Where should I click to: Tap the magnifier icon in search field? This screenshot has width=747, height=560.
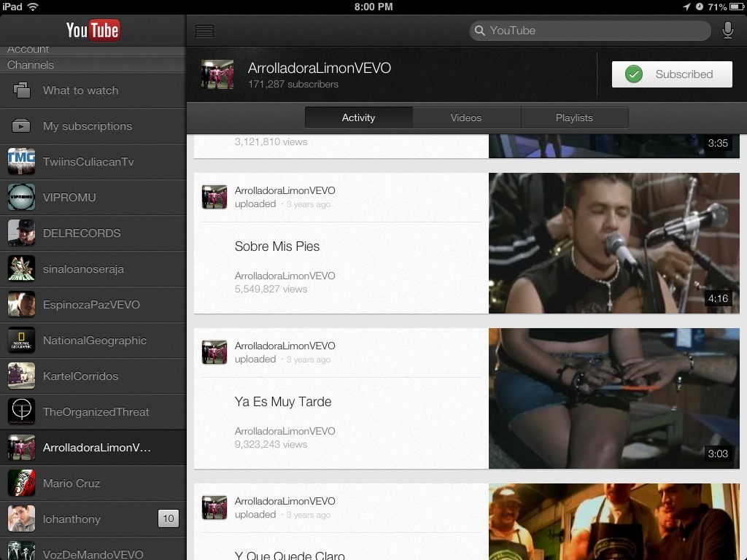coord(480,31)
